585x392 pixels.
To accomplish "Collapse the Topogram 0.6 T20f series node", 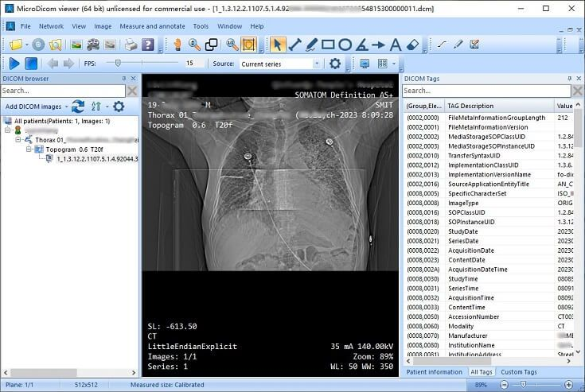I will [29, 149].
